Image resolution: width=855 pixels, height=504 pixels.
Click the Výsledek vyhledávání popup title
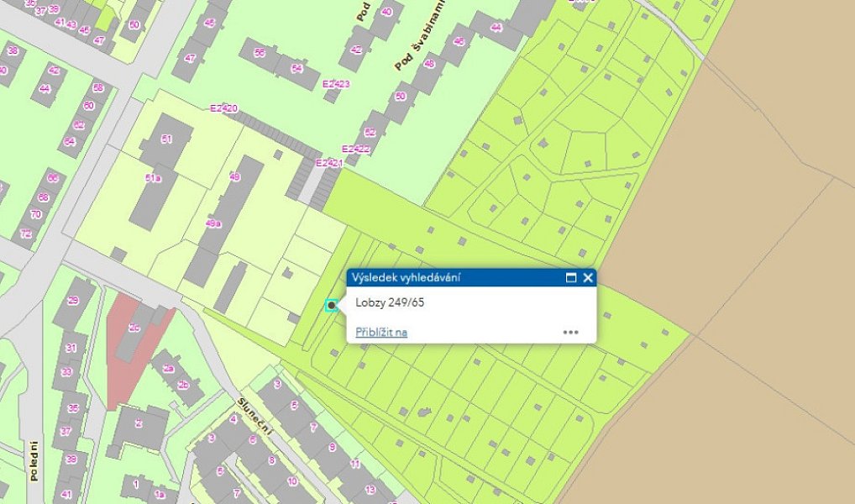[406, 278]
